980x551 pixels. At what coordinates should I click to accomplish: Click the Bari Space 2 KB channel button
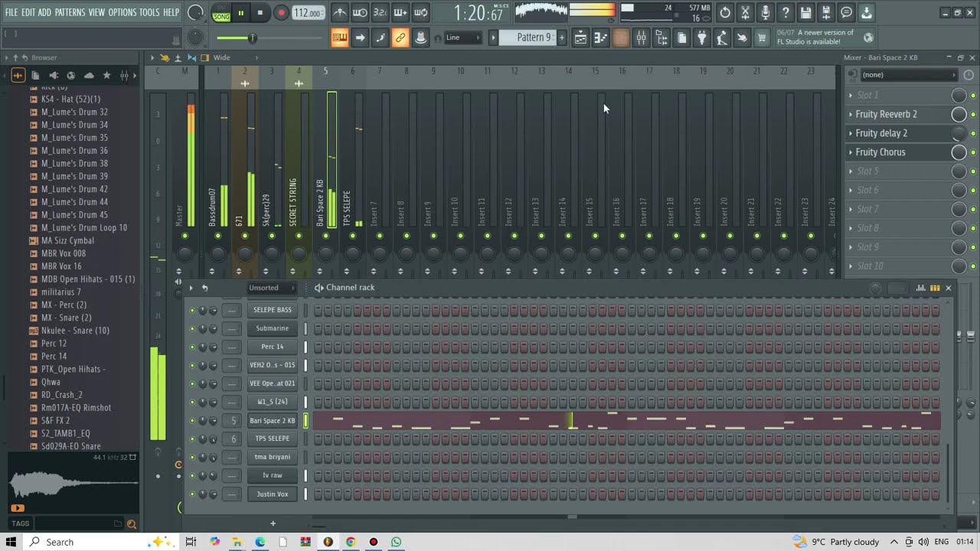[x=273, y=421]
